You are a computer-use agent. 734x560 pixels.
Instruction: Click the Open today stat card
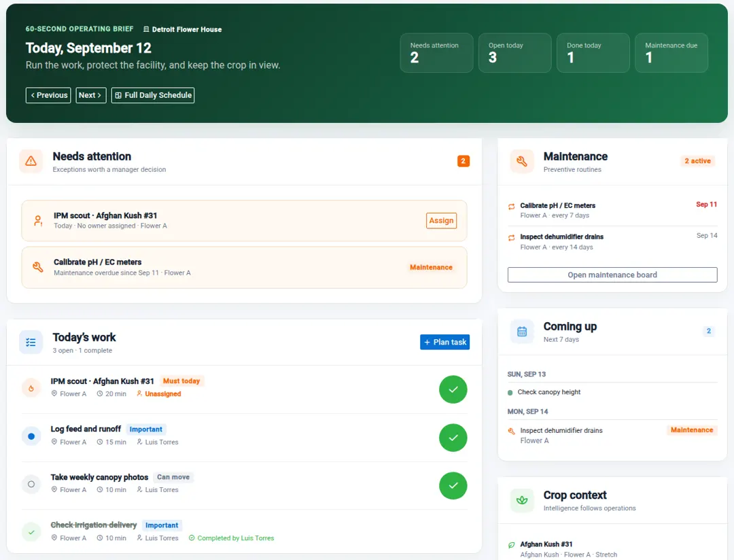click(x=514, y=53)
